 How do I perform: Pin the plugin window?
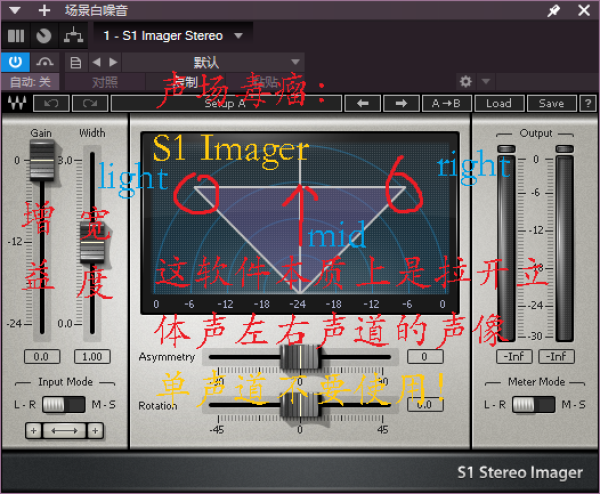(x=554, y=10)
